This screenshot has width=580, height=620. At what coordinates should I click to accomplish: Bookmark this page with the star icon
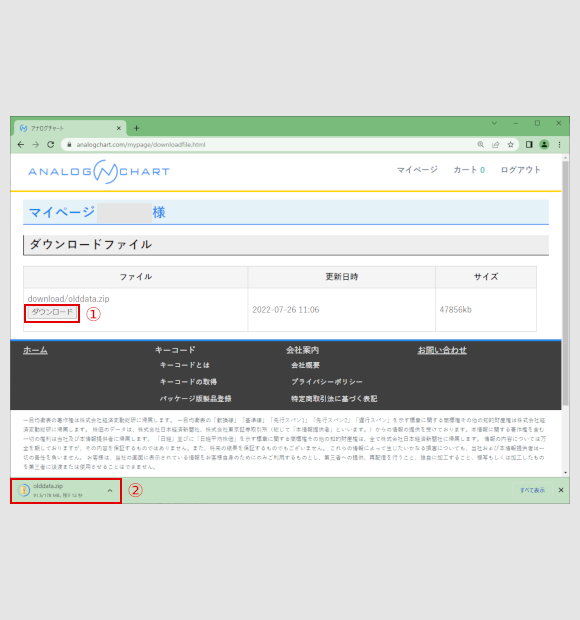(510, 145)
